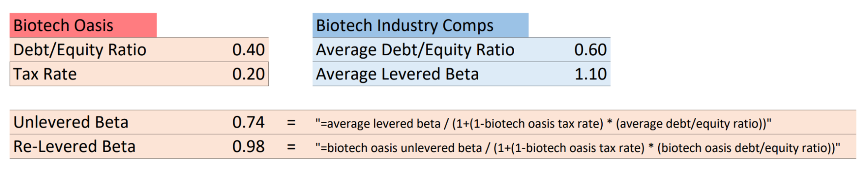Select the 0.20 tax rate value
The height and width of the screenshot is (174, 868).
[248, 74]
